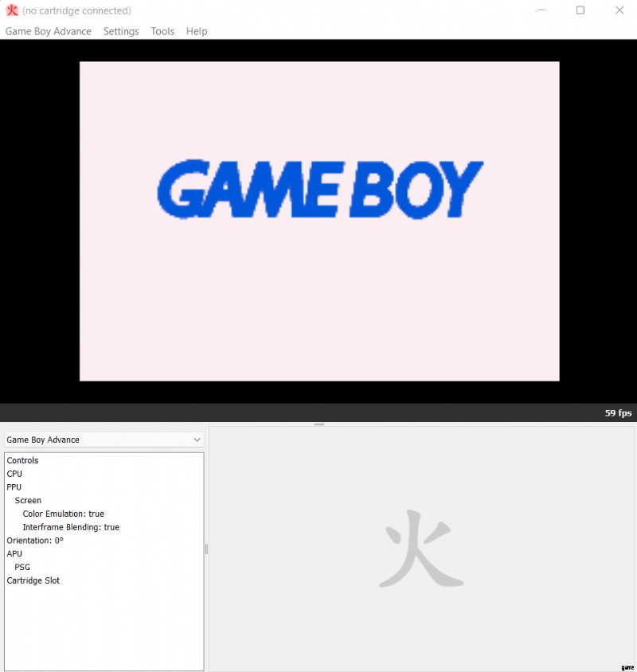637x672 pixels.
Task: Minimize the emulator window
Action: pos(541,10)
